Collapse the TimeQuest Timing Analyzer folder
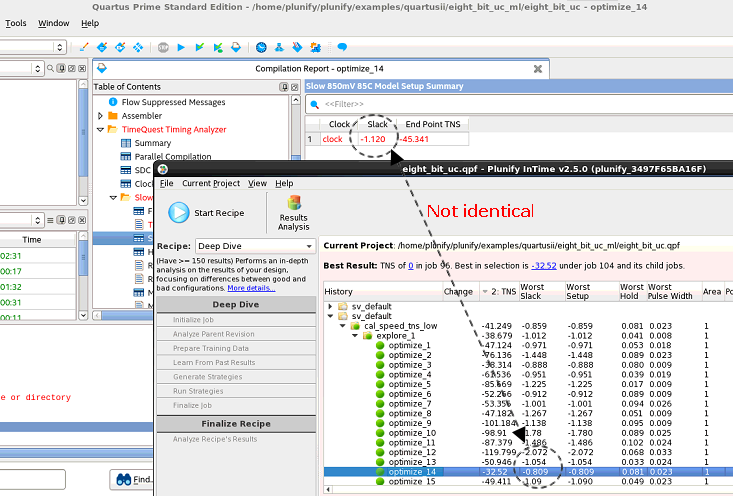This screenshot has width=733, height=496. [x=100, y=130]
